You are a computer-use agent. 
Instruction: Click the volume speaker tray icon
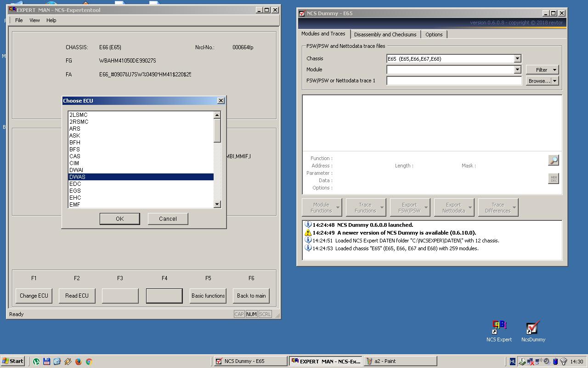coord(547,361)
